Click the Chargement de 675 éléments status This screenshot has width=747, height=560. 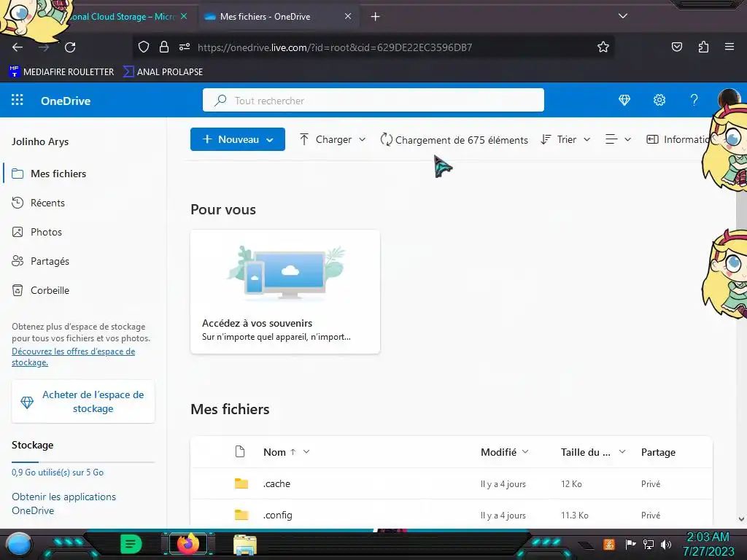[x=454, y=139]
